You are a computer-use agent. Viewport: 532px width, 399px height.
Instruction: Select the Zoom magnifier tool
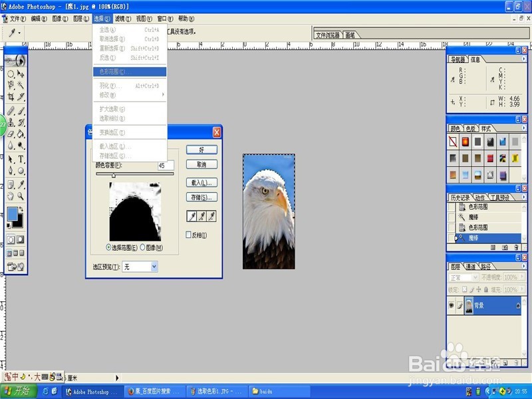tap(21, 196)
